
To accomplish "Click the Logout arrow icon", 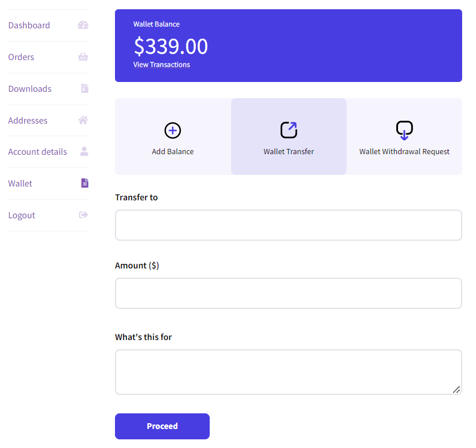I will click(x=83, y=215).
